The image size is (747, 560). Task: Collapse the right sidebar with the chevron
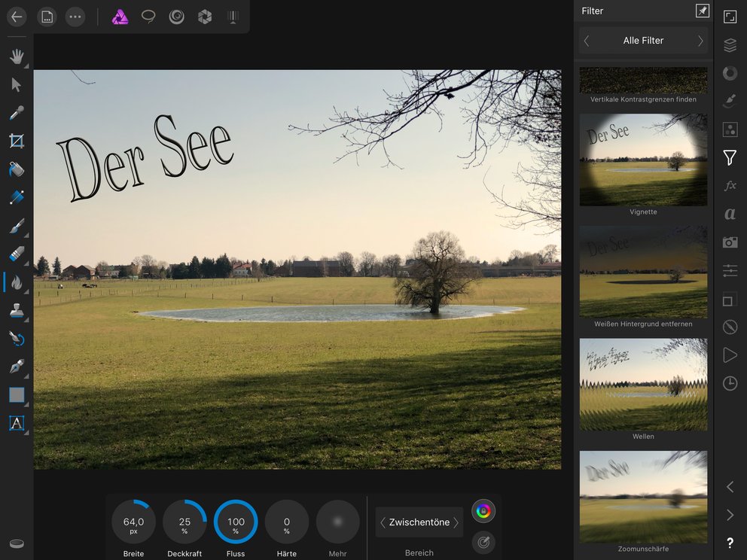[729, 486]
